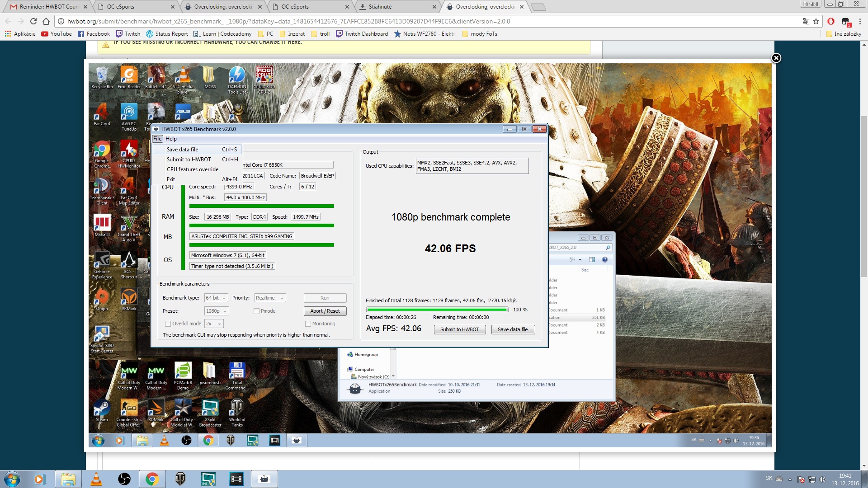Choose CPU features override menu entry
This screenshot has width=868, height=488.
point(198,169)
